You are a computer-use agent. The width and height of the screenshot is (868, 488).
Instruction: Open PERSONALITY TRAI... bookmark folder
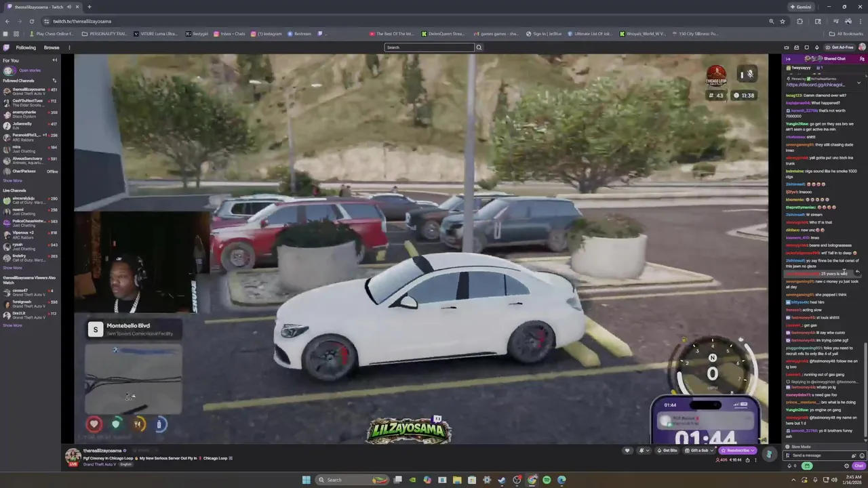104,33
